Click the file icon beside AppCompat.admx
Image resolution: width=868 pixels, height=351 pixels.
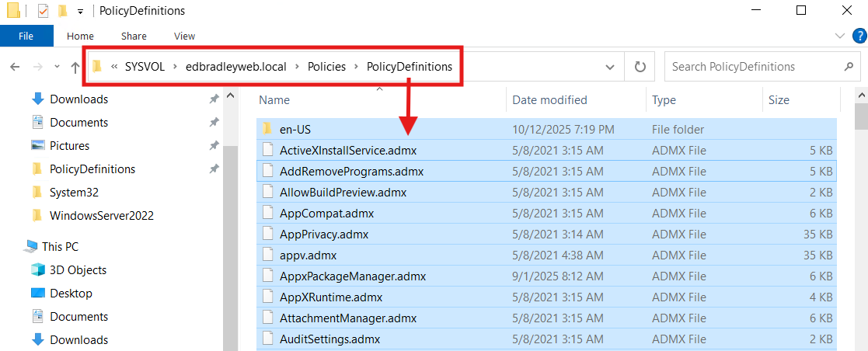(267, 213)
